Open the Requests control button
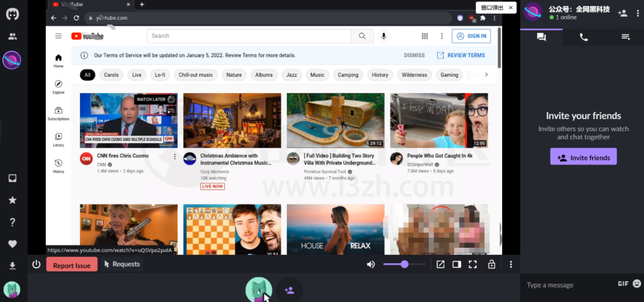This screenshot has height=302, width=644. 122,264
